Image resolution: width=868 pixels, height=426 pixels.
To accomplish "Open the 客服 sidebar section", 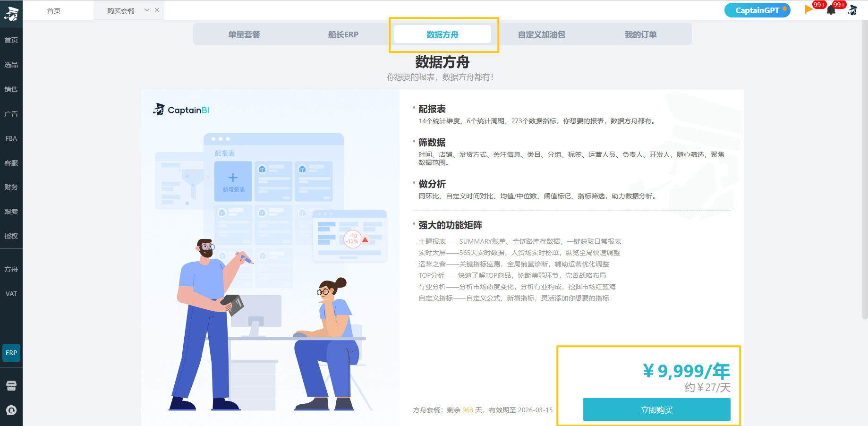I will [11, 163].
